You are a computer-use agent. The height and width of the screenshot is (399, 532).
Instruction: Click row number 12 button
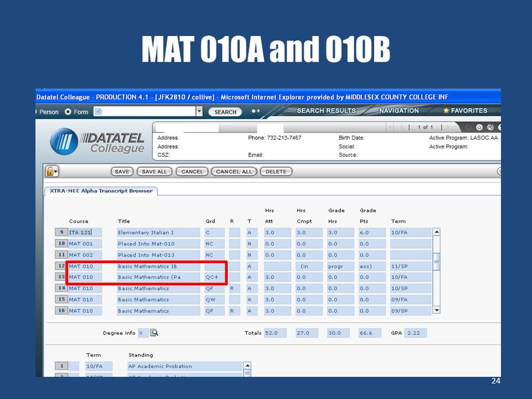click(x=62, y=265)
